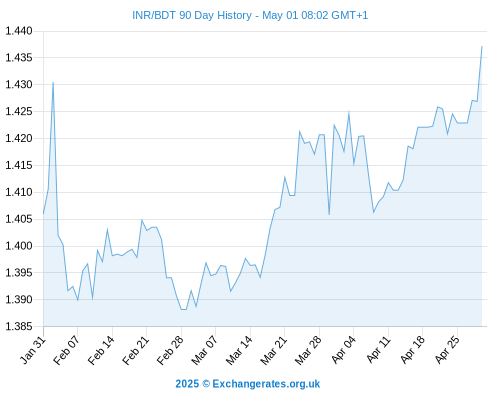495x400 pixels.
Task: Click the Feb 28 x-axis date label
Action: point(170,350)
